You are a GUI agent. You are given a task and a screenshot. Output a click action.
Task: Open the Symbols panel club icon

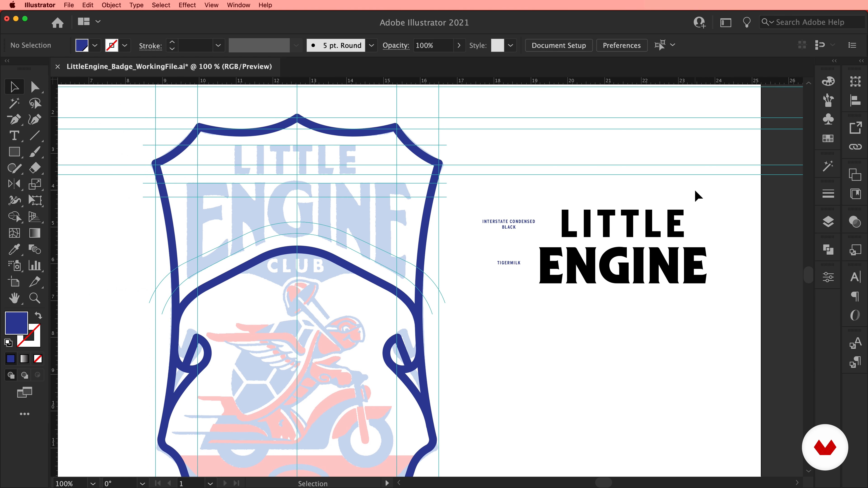828,119
